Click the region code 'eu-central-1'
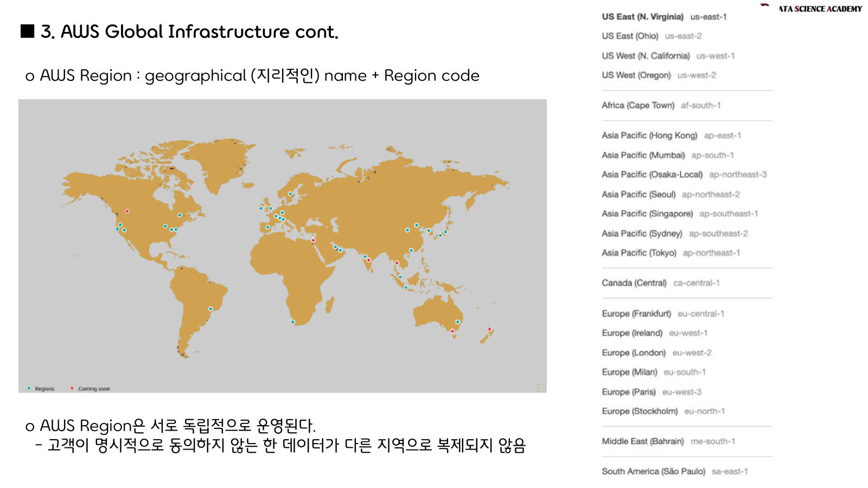Viewport: 868px width, 488px height. pos(701,314)
